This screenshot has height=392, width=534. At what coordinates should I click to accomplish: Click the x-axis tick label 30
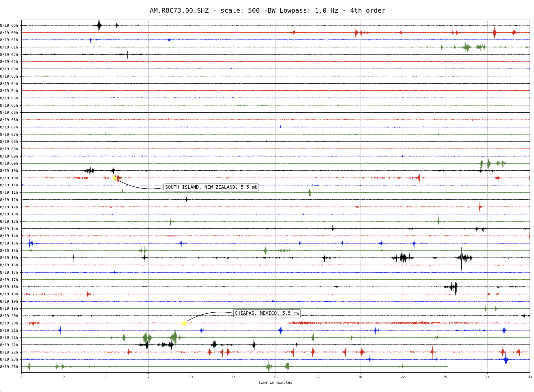(529, 377)
